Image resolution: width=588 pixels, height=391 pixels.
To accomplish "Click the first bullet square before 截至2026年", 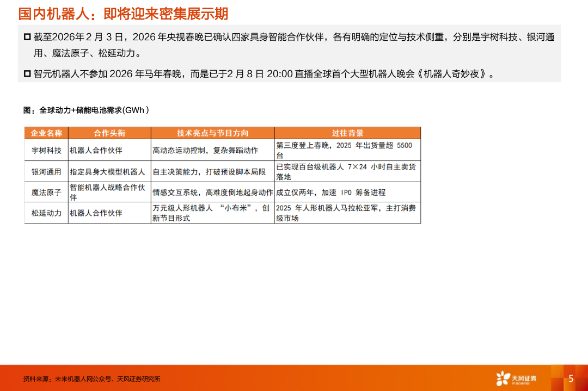I will click(27, 36).
